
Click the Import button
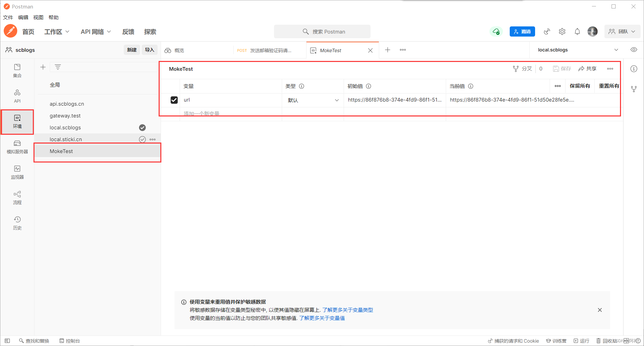point(149,50)
